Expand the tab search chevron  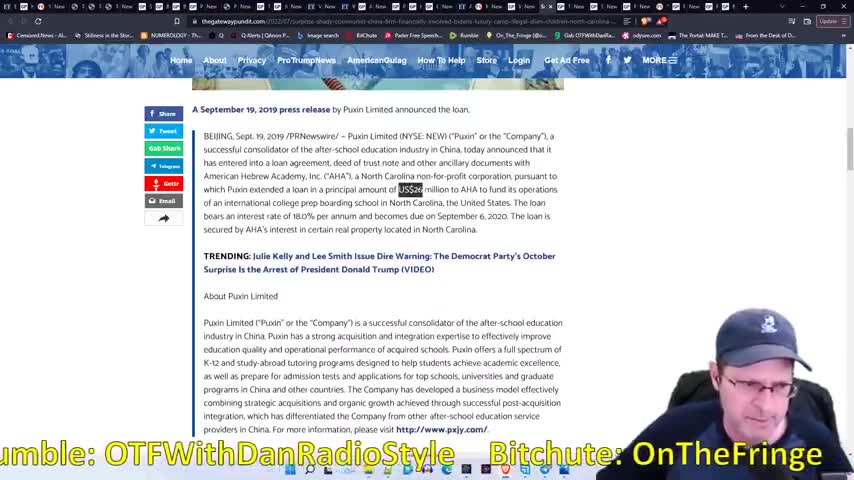pos(782,7)
